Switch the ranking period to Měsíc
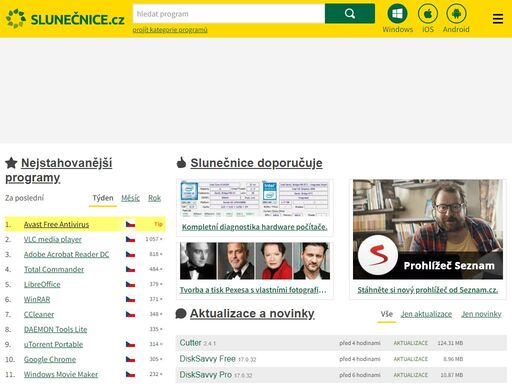Image resolution: width=512 pixels, height=384 pixels. 130,198
